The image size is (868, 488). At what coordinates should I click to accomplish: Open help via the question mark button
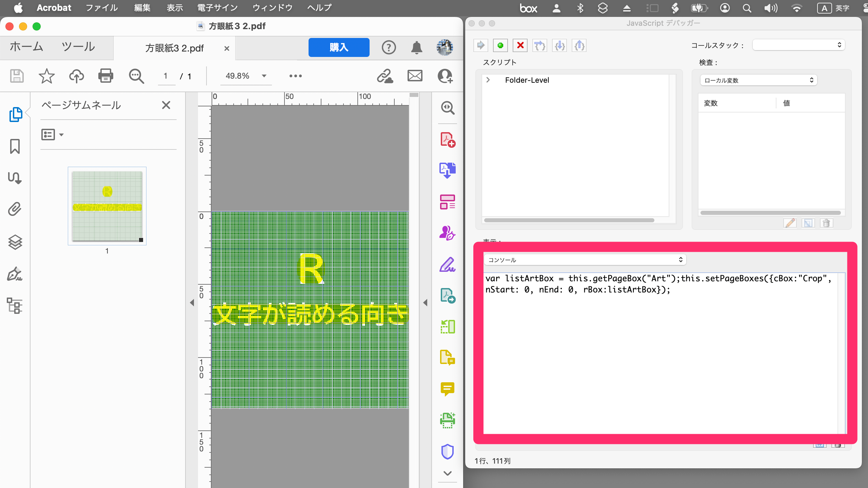pyautogui.click(x=389, y=47)
